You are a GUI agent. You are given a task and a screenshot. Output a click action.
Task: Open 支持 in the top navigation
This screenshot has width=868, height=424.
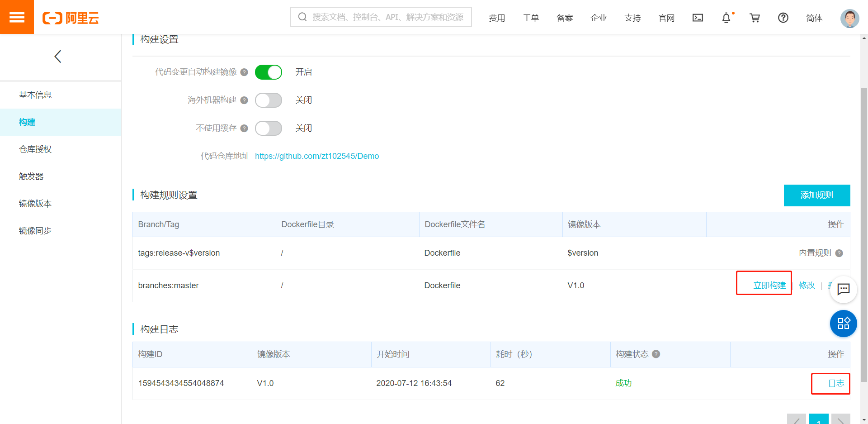click(632, 18)
